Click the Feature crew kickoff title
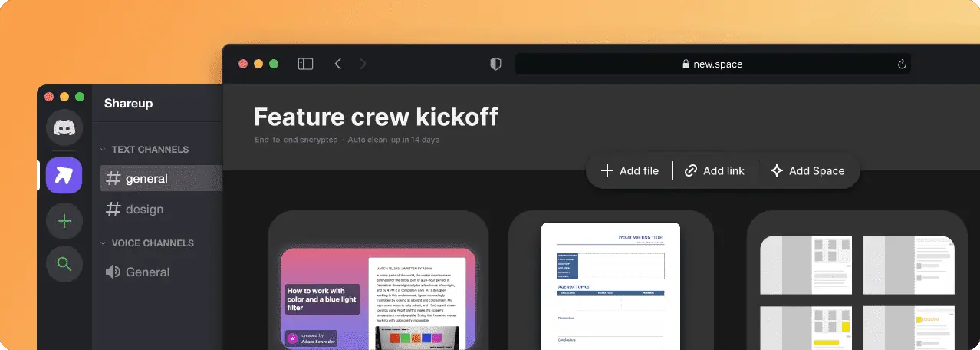Screen dimensions: 980x350 click(376, 117)
